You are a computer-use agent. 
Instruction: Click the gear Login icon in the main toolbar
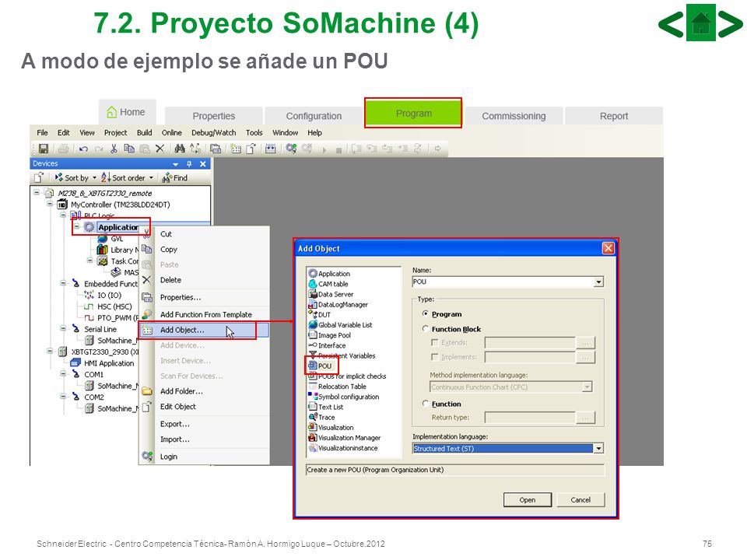[x=291, y=149]
